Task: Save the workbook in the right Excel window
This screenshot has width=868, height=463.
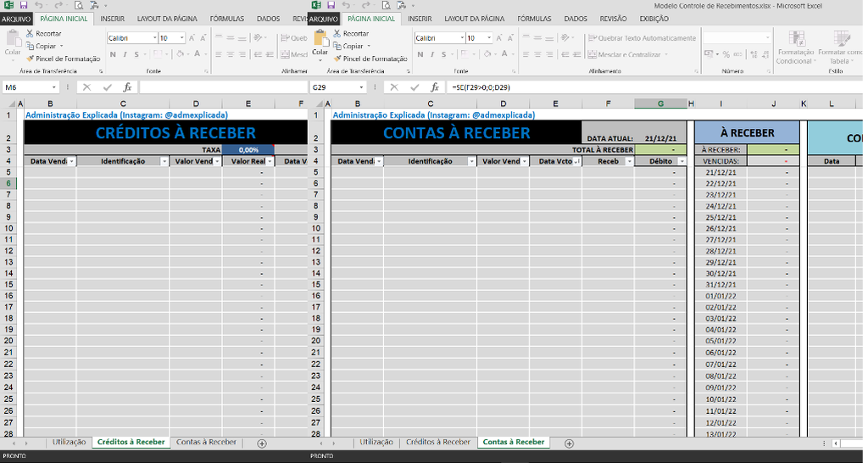Action: tap(331, 6)
